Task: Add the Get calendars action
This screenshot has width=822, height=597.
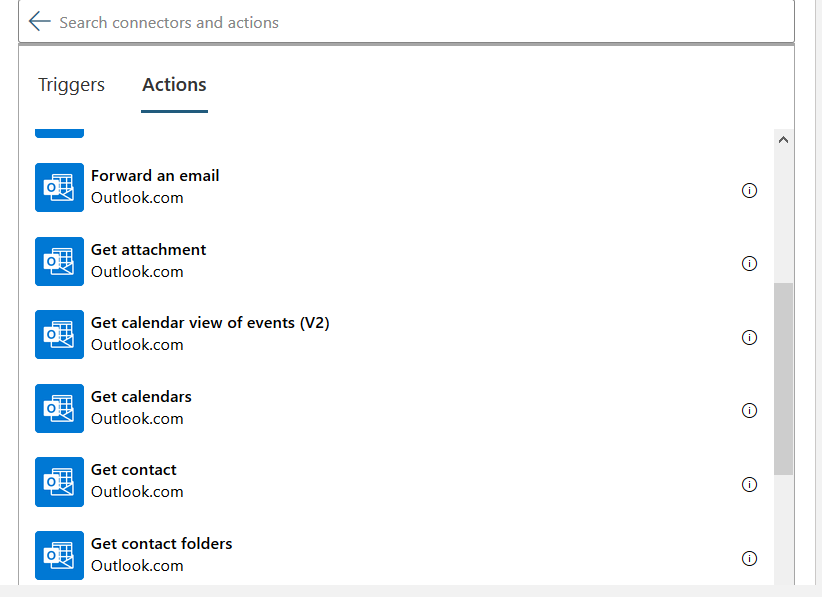Action: [x=141, y=397]
